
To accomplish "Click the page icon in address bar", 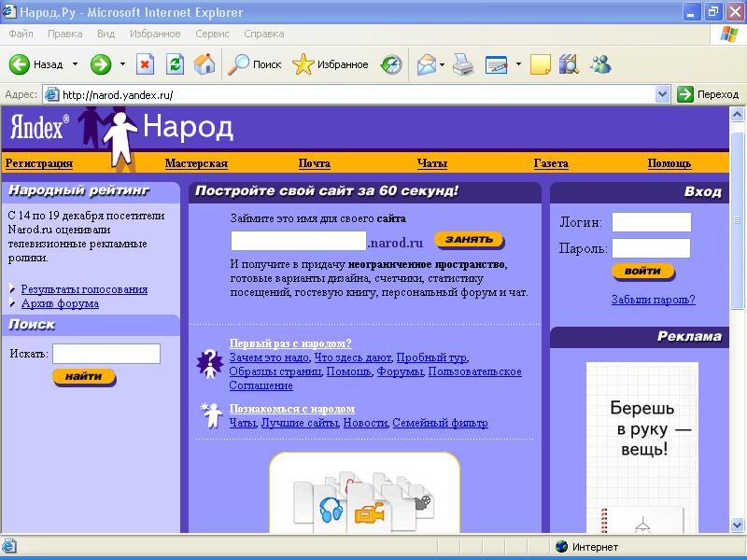I will point(51,94).
